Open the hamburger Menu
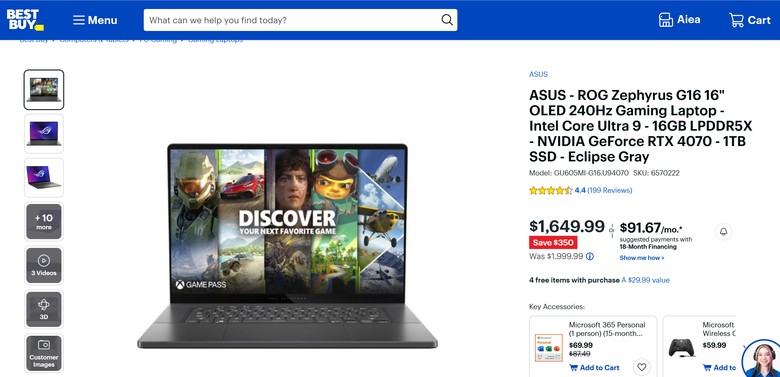 coord(95,20)
